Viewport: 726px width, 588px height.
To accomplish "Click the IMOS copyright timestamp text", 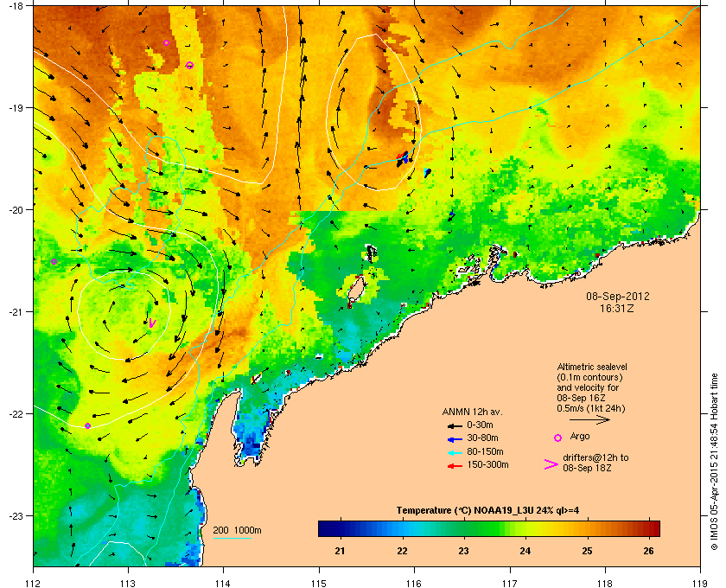I will [x=714, y=462].
